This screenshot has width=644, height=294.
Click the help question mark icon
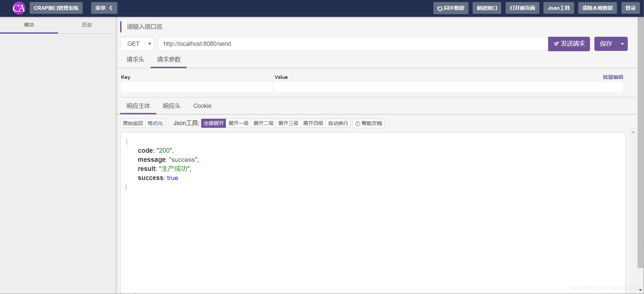357,124
